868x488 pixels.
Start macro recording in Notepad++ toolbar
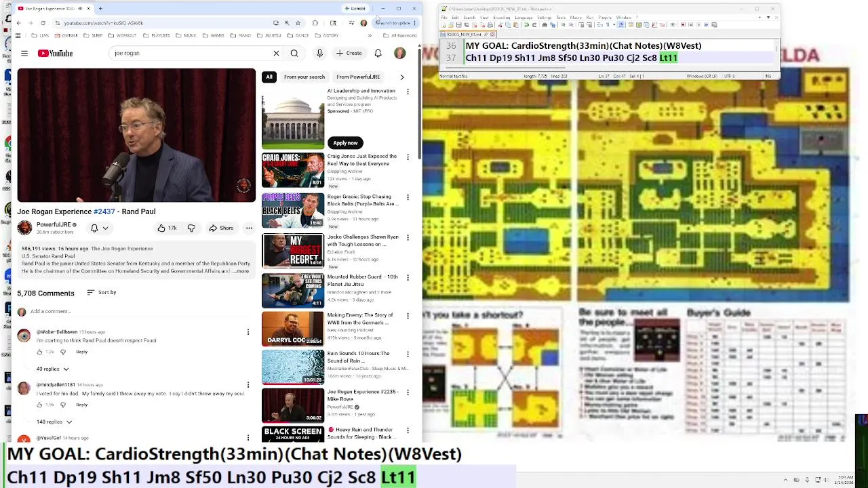click(x=683, y=24)
